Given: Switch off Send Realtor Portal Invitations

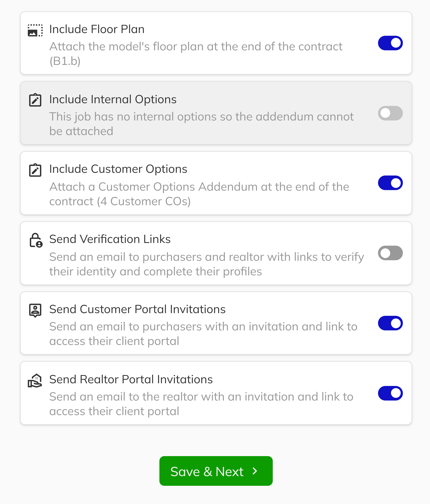Looking at the screenshot, I should point(390,393).
